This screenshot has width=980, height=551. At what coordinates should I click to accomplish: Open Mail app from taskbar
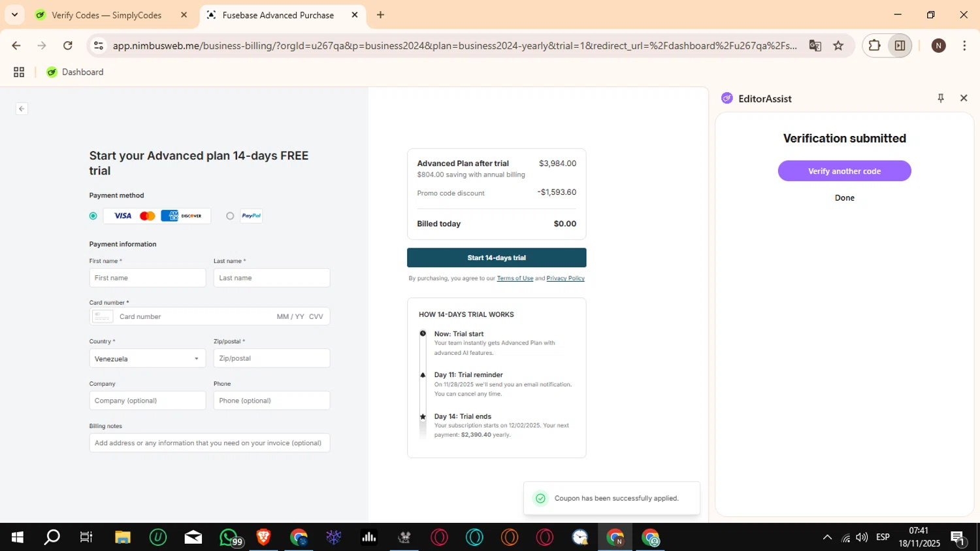pyautogui.click(x=193, y=537)
